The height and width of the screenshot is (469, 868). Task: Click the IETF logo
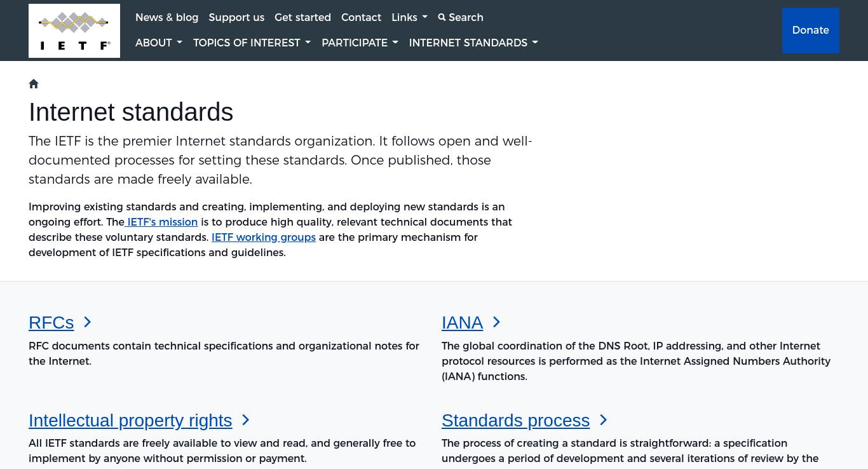click(74, 31)
